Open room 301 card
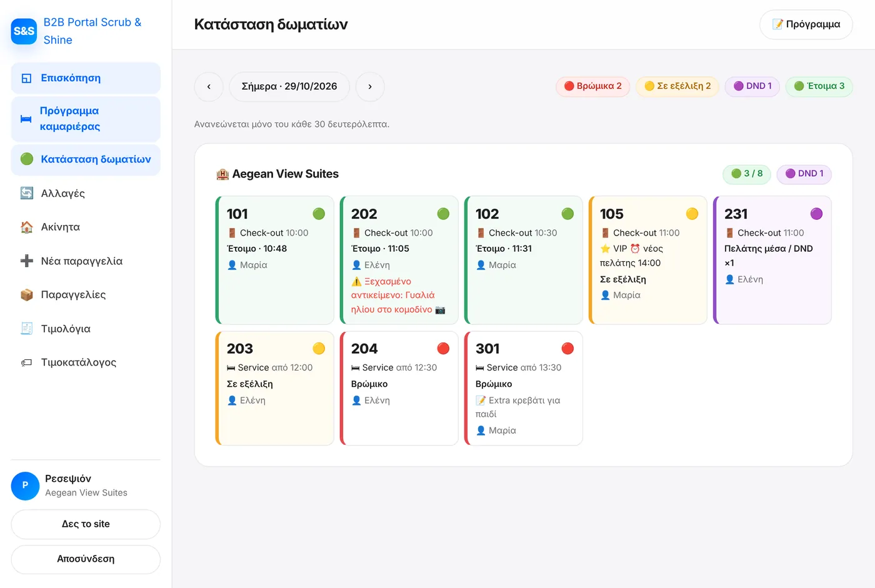 pyautogui.click(x=524, y=389)
